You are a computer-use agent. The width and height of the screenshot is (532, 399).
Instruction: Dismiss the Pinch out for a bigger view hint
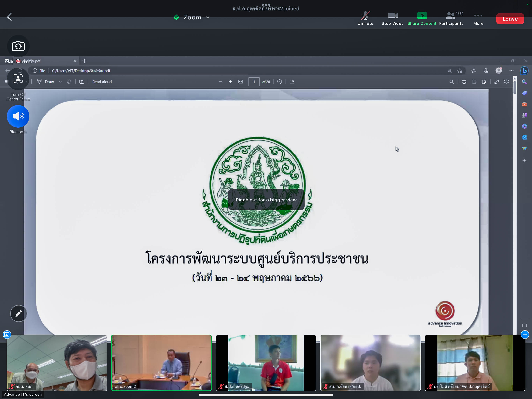(x=266, y=200)
